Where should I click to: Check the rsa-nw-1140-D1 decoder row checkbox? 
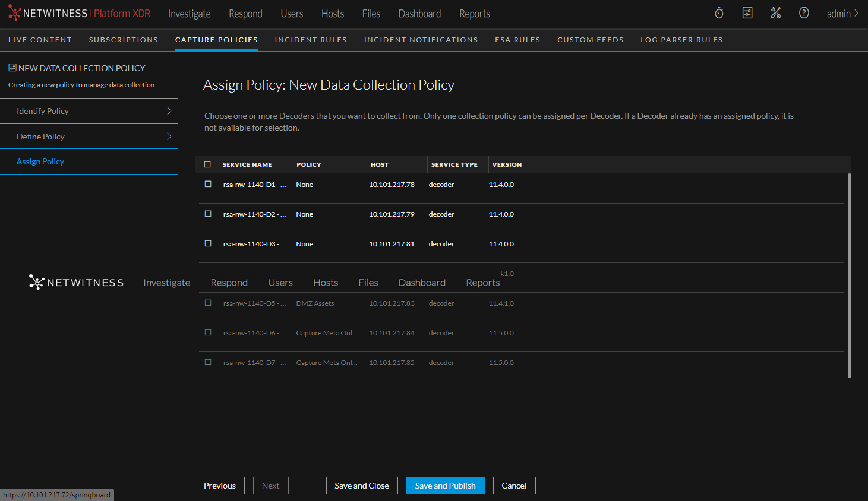208,184
